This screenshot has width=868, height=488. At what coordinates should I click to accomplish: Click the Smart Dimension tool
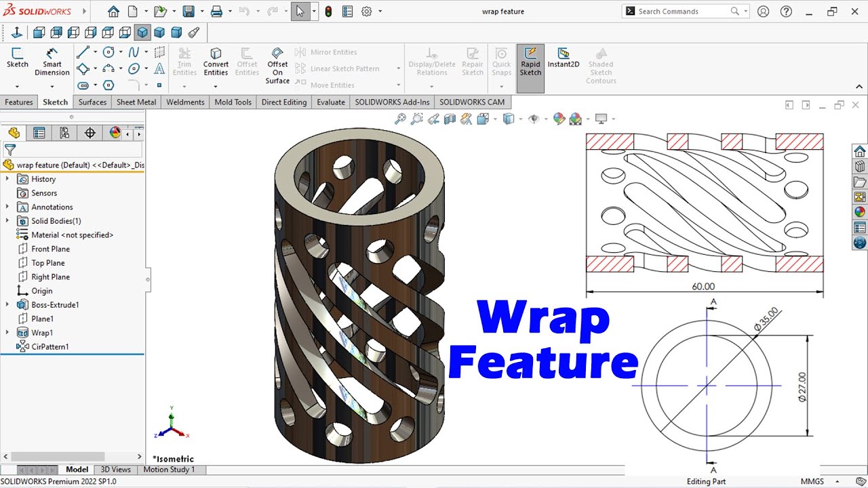[x=52, y=62]
